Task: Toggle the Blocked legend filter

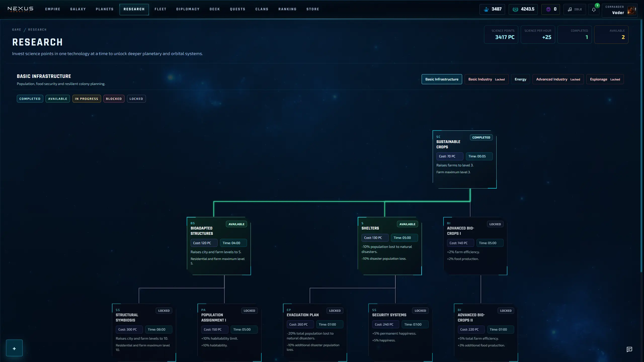Action: [x=114, y=99]
